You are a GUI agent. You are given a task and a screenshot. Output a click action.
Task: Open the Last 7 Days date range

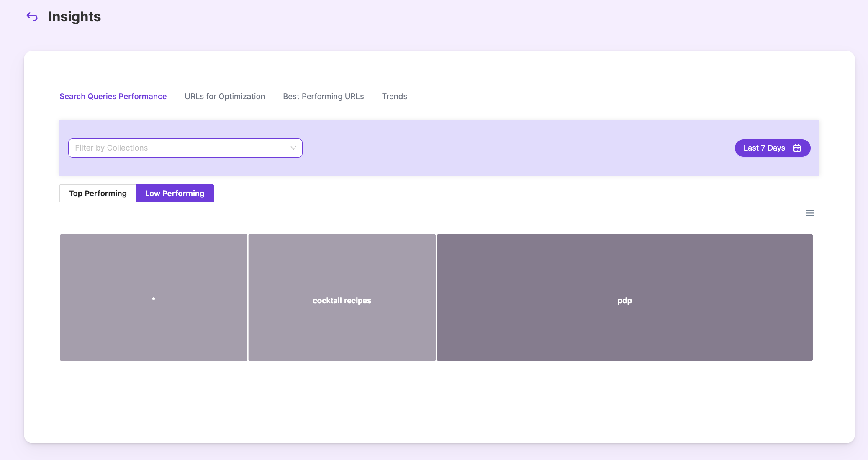[x=772, y=148]
